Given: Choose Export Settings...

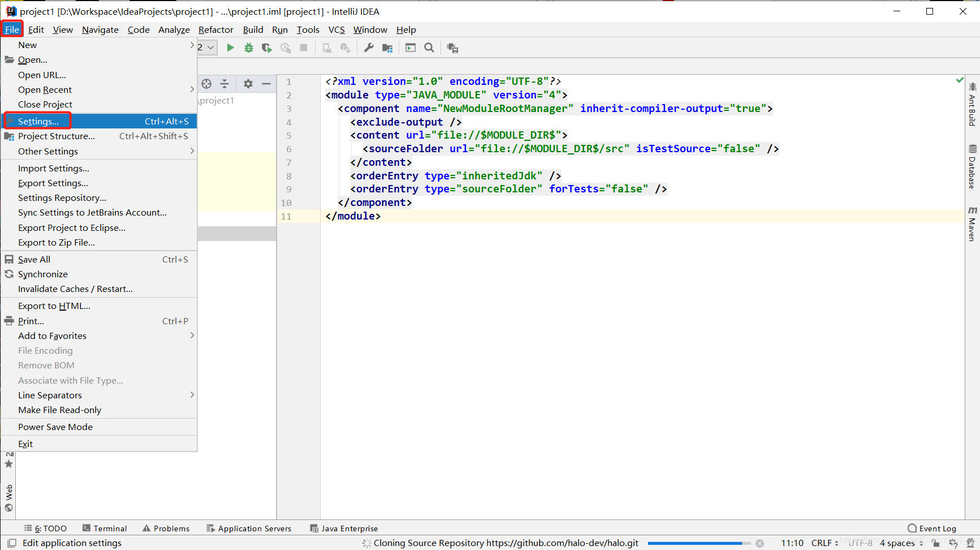Looking at the screenshot, I should 100,183.
